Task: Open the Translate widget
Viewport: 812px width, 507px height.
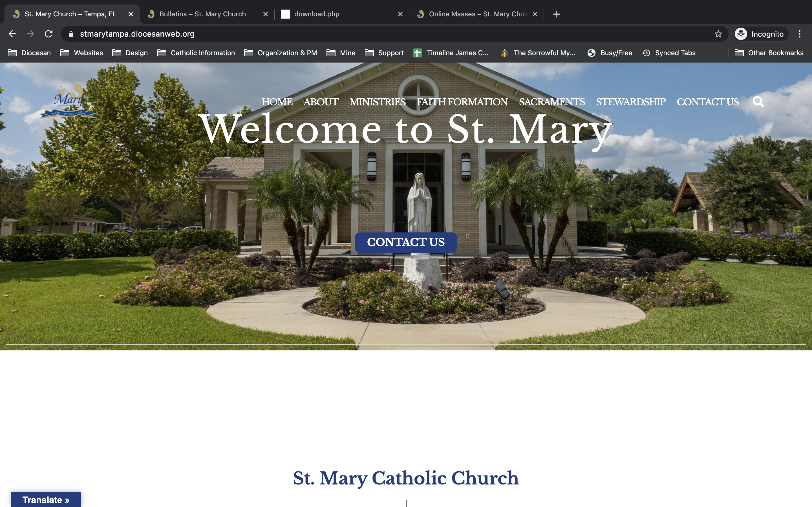Action: point(46,500)
